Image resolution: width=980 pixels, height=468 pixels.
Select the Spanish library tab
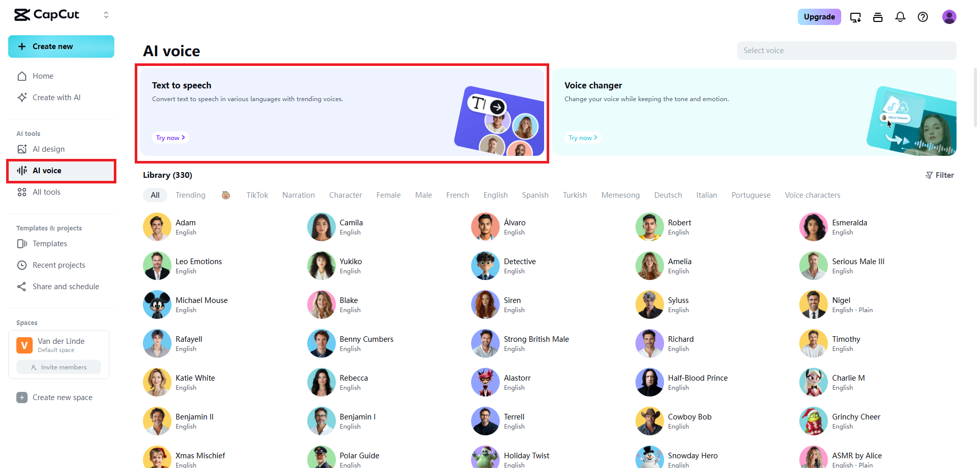[535, 195]
